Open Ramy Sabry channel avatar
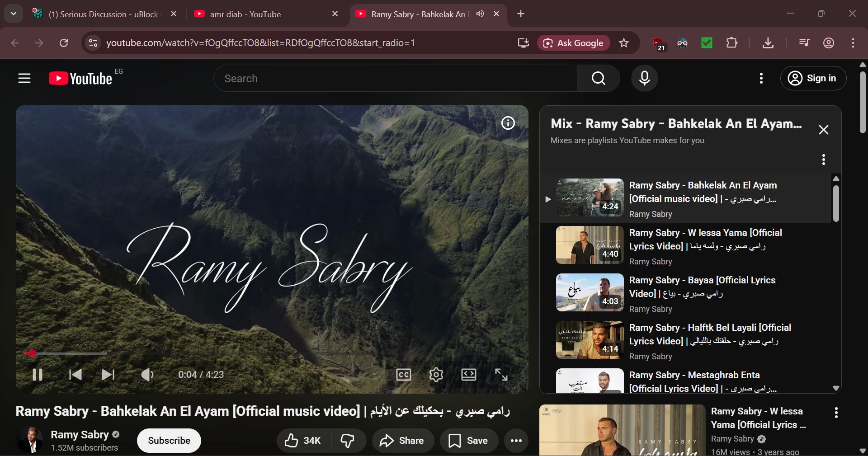 click(30, 440)
